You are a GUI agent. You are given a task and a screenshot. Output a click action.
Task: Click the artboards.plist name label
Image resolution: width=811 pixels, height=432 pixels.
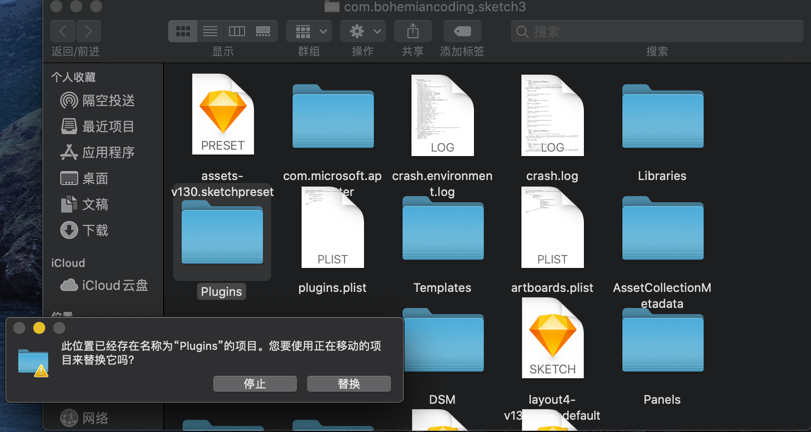tap(552, 288)
